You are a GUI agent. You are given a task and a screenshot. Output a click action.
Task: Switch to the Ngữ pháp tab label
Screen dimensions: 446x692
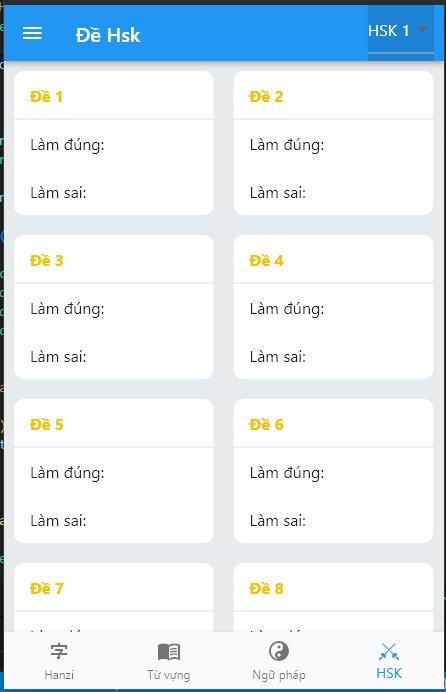click(x=279, y=675)
